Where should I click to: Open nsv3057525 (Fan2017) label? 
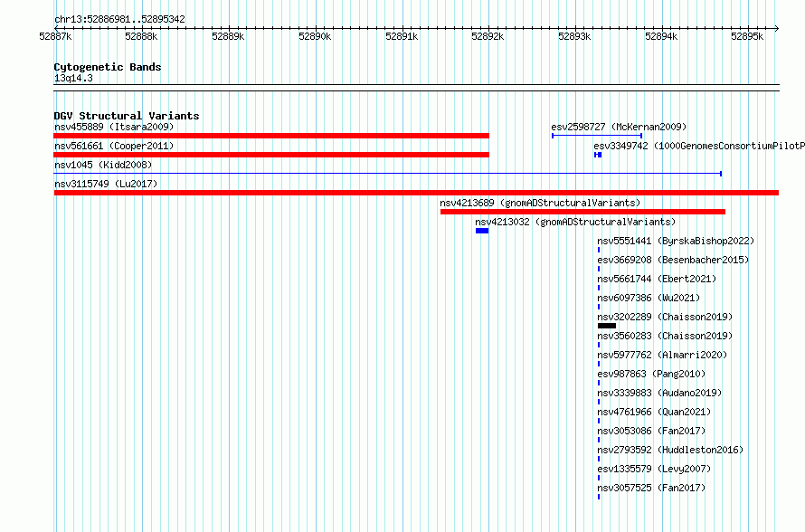tap(651, 488)
